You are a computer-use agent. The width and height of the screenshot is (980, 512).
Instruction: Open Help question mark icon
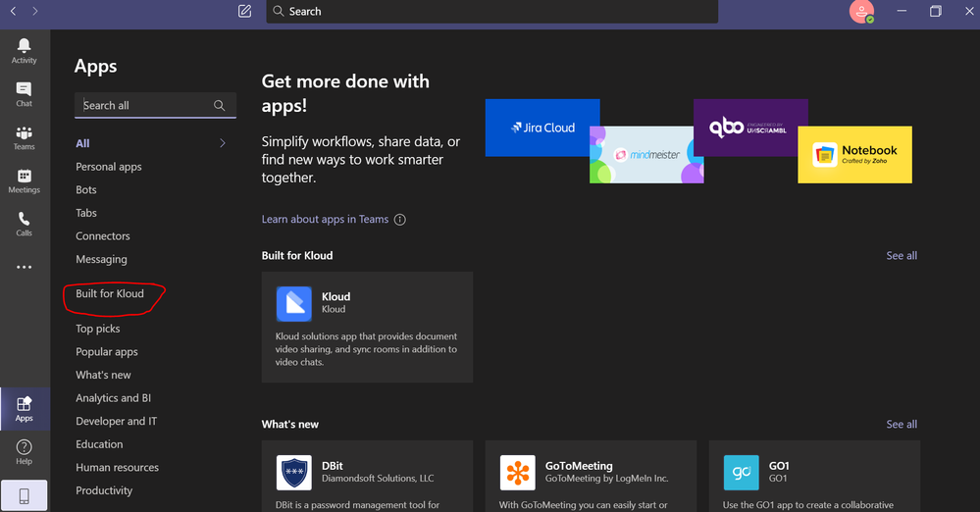pyautogui.click(x=24, y=447)
